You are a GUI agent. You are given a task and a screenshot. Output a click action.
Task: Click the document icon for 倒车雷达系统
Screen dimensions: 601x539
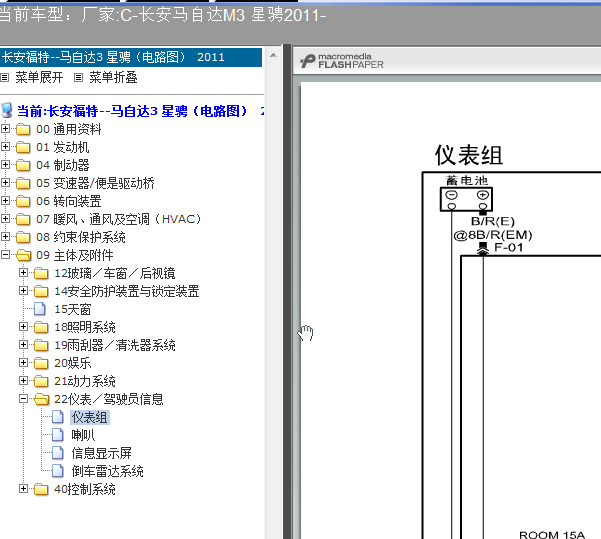click(57, 471)
